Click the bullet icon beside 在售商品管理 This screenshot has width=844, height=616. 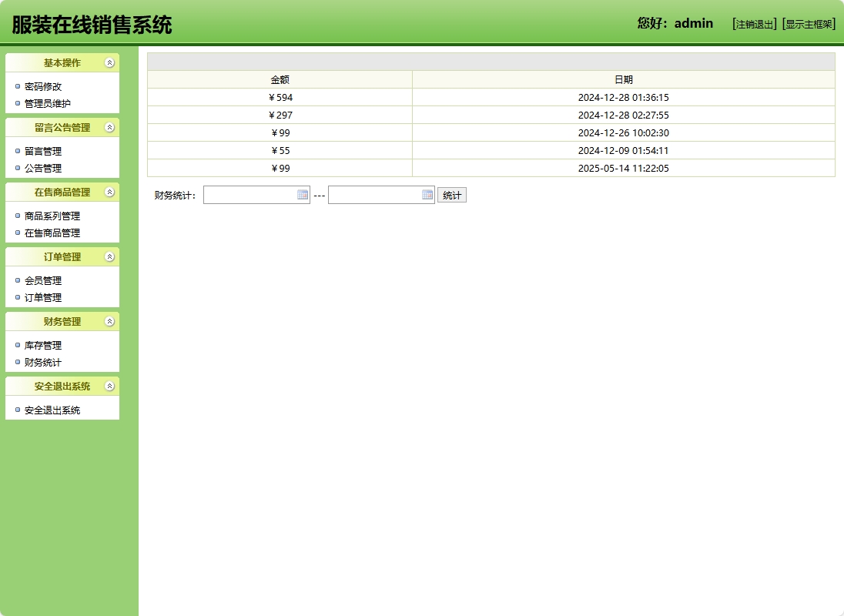(x=16, y=233)
